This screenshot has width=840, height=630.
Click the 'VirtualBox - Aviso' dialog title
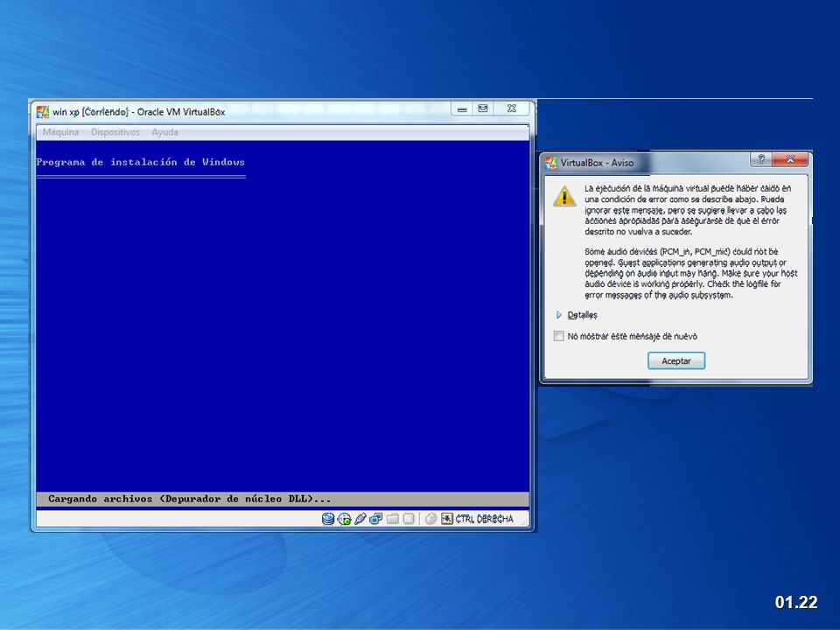(x=597, y=163)
